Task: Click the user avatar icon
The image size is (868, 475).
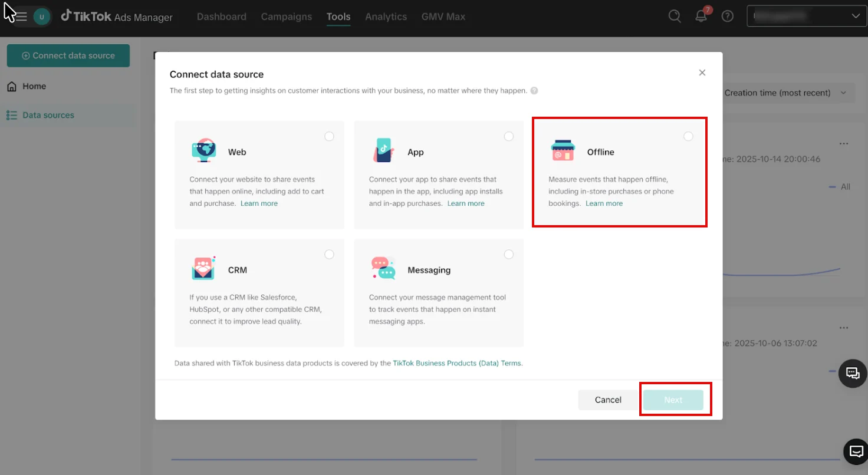Action: click(41, 17)
